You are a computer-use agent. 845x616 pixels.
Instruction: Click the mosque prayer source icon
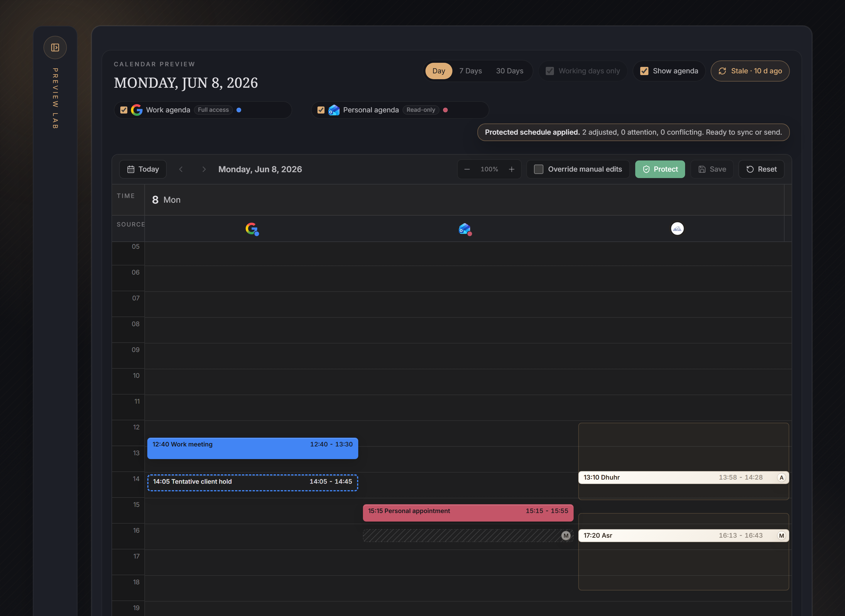pos(677,229)
